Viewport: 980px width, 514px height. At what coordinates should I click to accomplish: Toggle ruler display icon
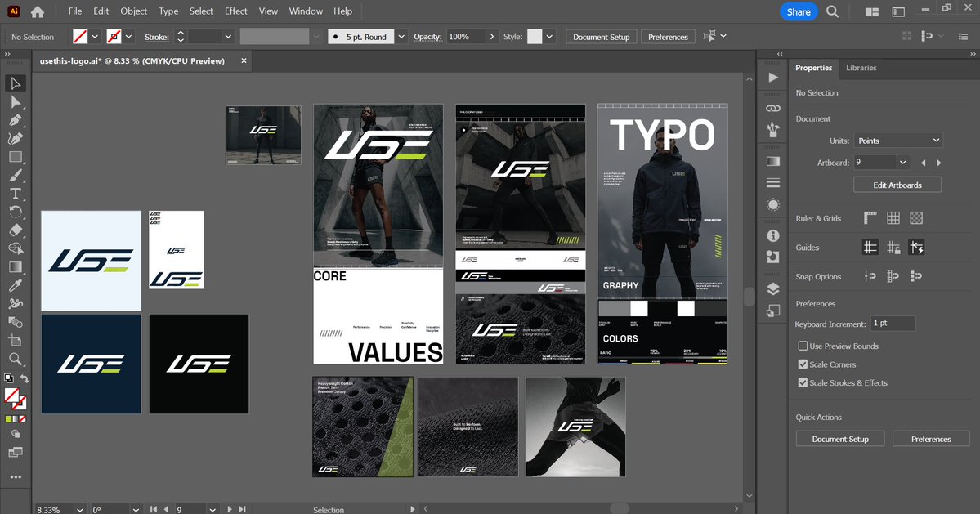(870, 218)
